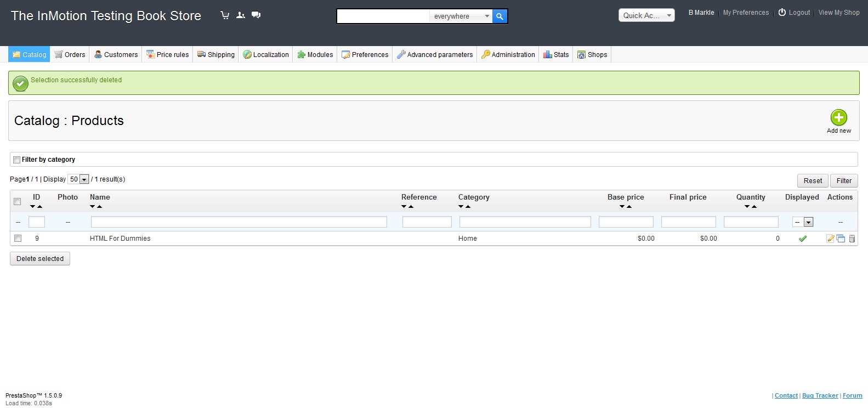This screenshot has width=868, height=408.
Task: Click the Reset button
Action: coord(813,180)
